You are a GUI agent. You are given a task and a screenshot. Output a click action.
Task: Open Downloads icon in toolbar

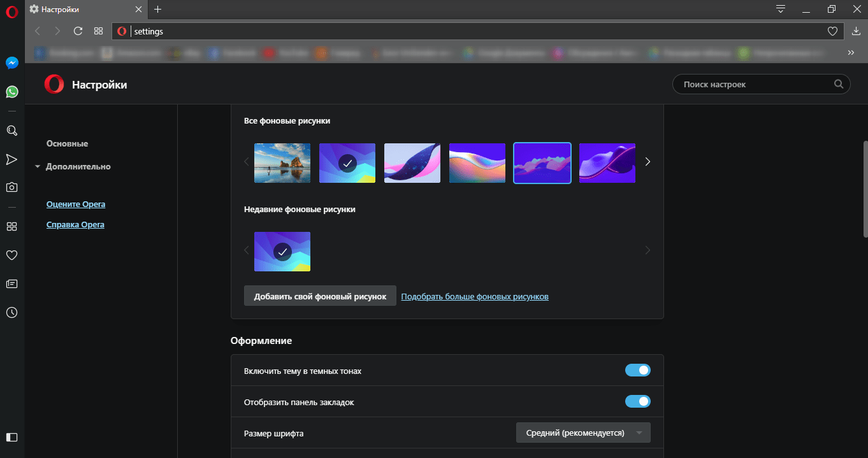click(x=856, y=31)
